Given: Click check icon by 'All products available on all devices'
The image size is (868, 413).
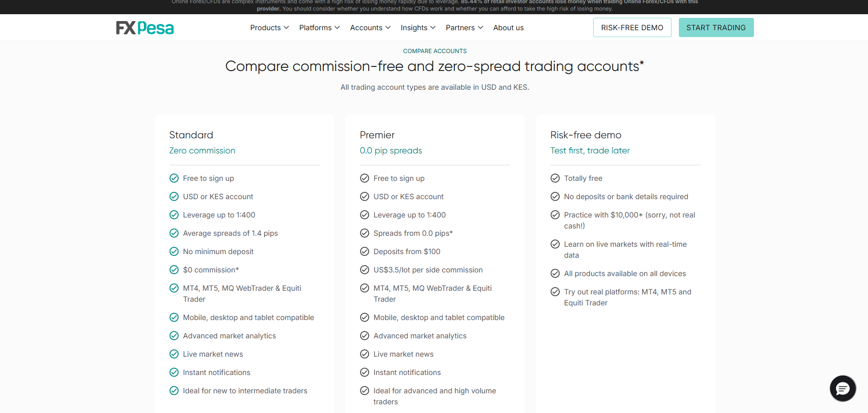Looking at the screenshot, I should click(x=555, y=273).
